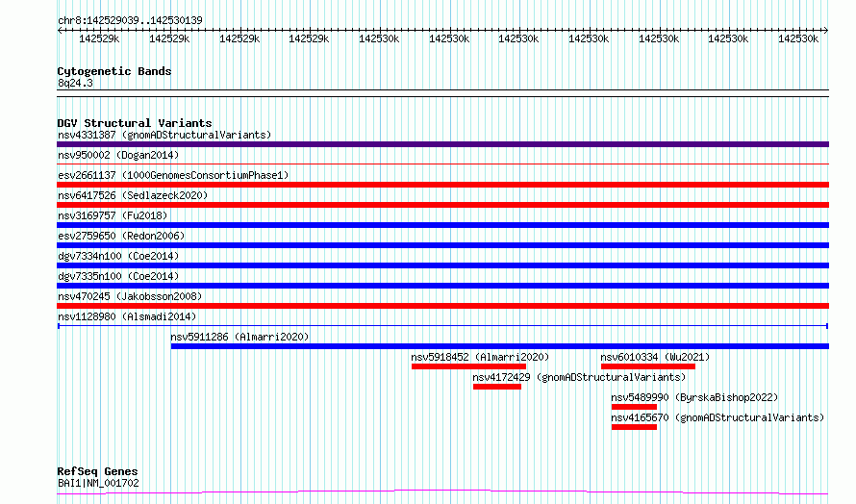Select the blue dgv7335n100 variant bar
The width and height of the screenshot is (856, 504).
442,286
